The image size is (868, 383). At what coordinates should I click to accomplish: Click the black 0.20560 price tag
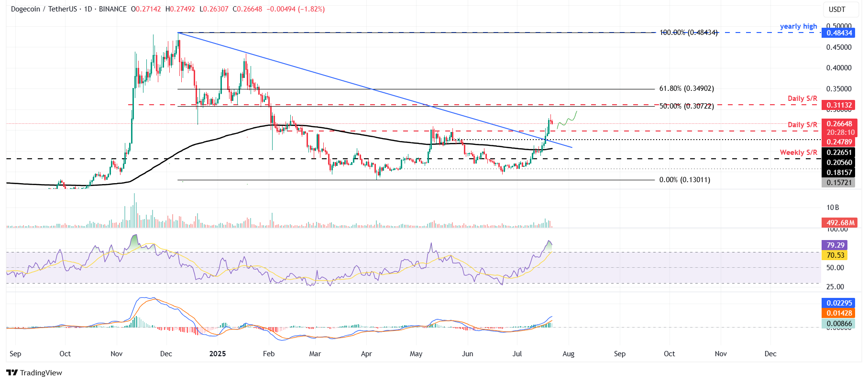(839, 163)
